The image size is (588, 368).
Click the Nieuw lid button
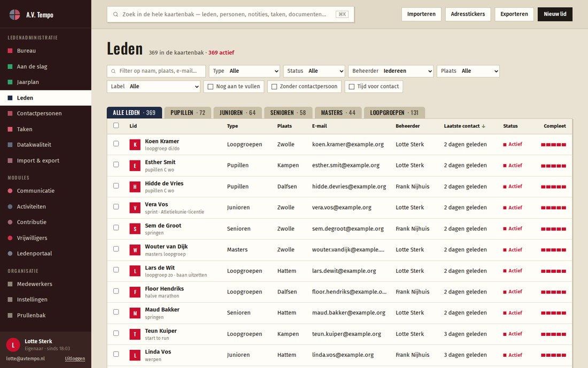tap(555, 14)
